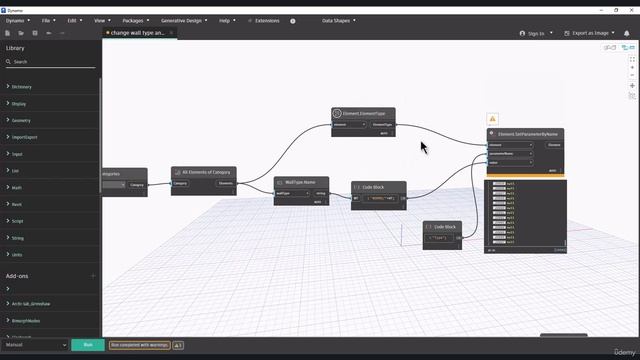Click the Open file folder icon

[21, 33]
